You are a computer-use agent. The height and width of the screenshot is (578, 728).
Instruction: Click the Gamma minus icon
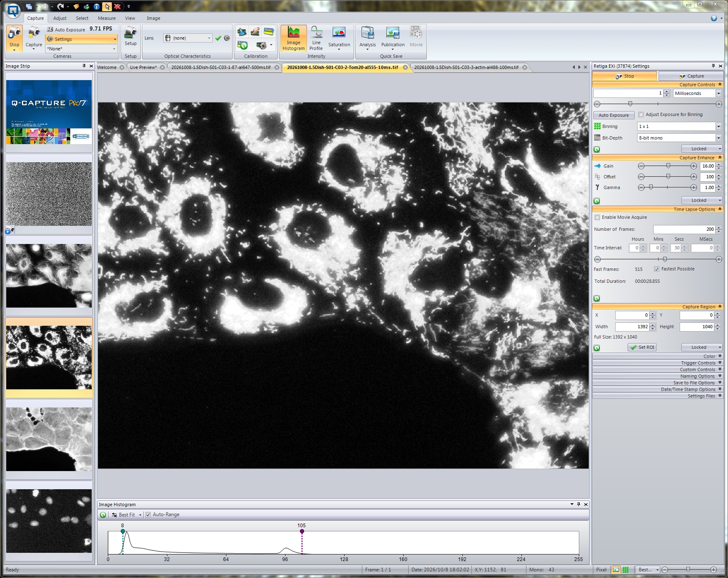click(641, 187)
